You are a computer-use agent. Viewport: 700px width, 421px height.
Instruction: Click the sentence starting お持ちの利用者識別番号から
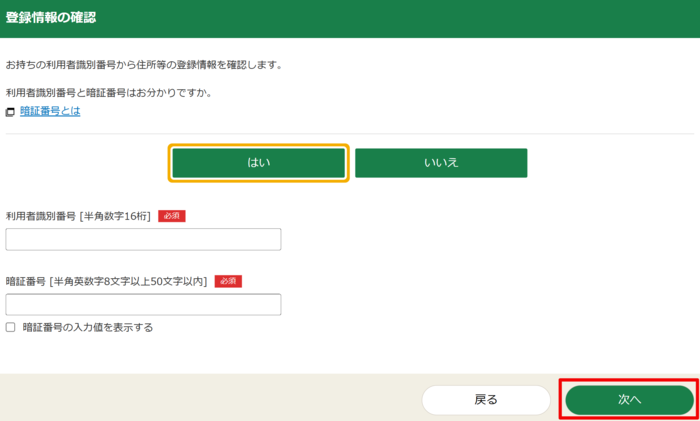click(x=144, y=66)
